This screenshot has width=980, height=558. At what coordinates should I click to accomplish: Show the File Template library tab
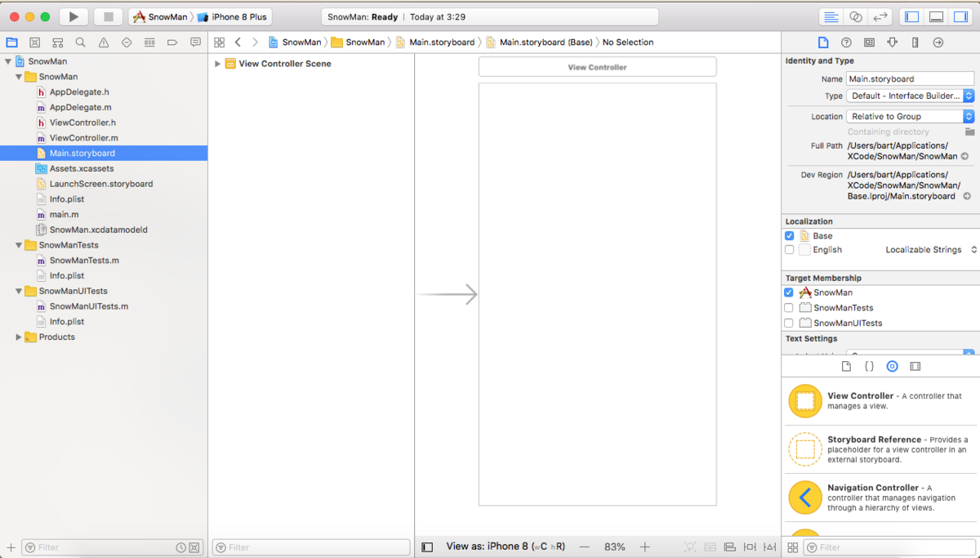[x=846, y=367]
